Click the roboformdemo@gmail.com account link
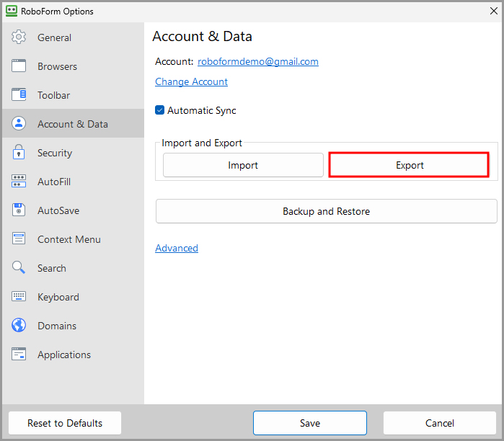This screenshot has width=504, height=441. (258, 61)
